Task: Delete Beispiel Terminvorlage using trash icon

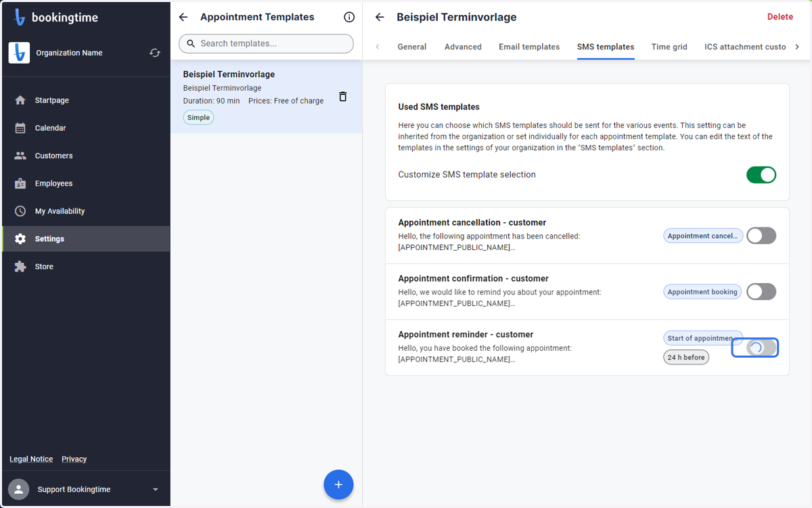Action: [x=342, y=97]
